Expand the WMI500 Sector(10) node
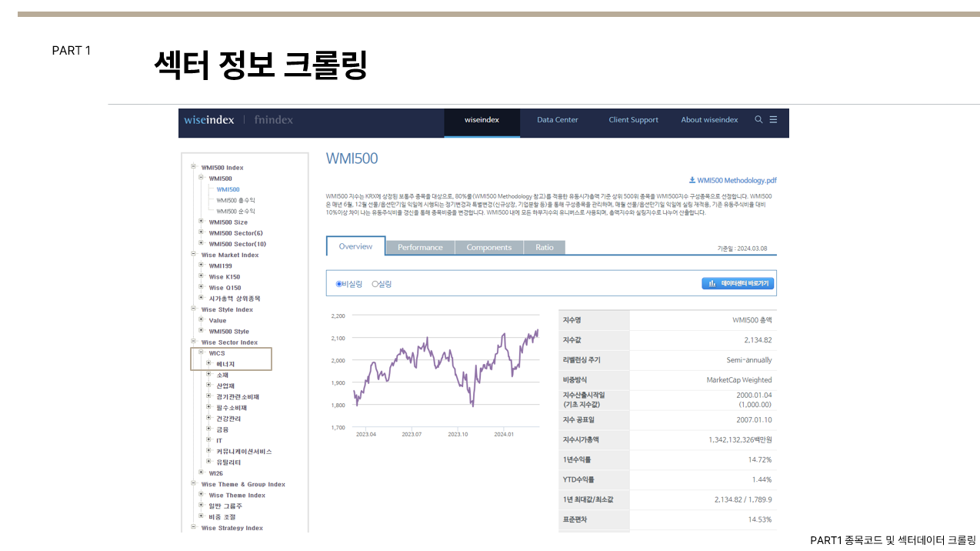The width and height of the screenshot is (980, 551). pyautogui.click(x=201, y=243)
